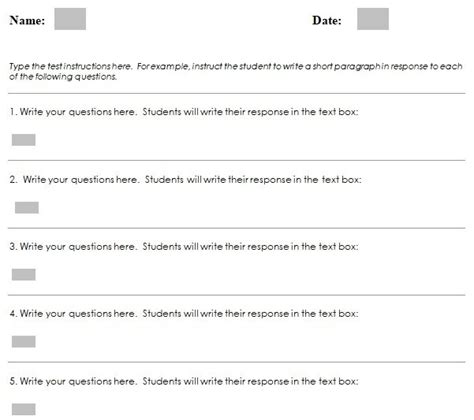Click the divider line above question 4

(x=237, y=295)
